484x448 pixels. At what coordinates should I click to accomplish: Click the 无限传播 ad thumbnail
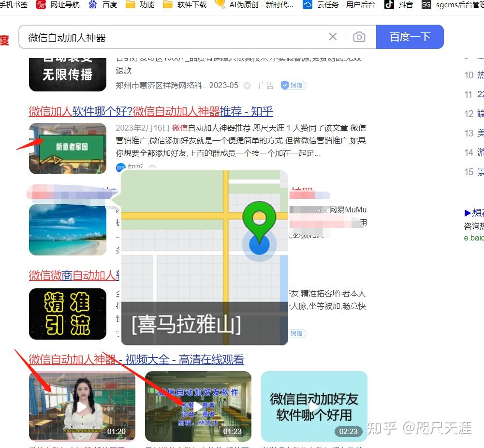click(x=68, y=75)
